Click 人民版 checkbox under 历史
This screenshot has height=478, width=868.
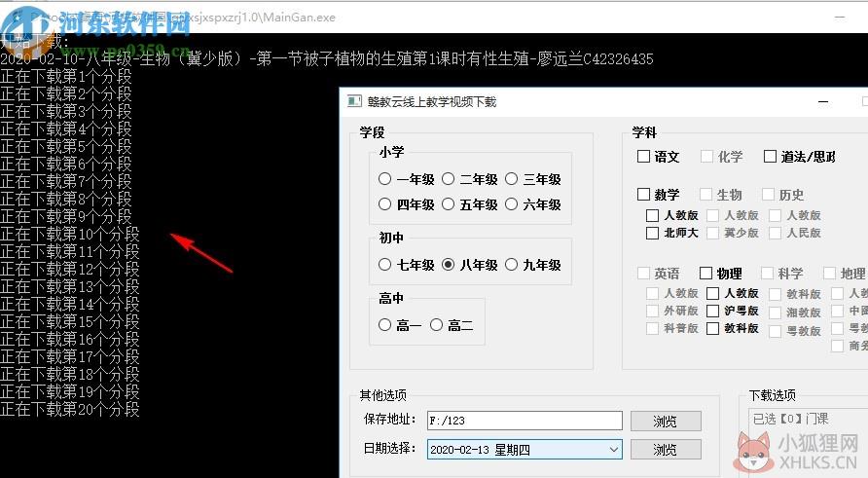[776, 234]
